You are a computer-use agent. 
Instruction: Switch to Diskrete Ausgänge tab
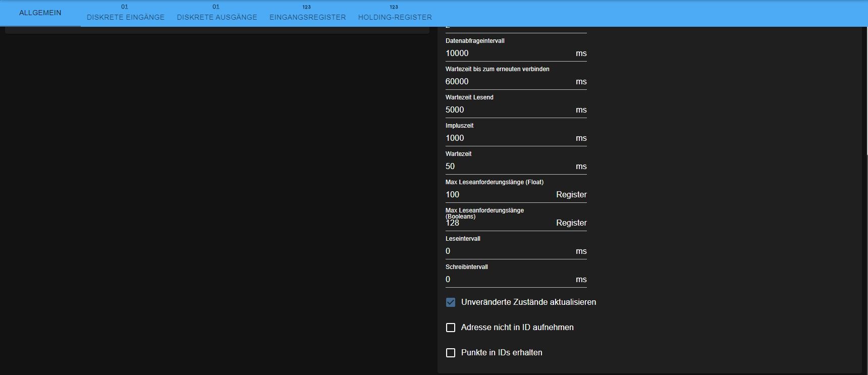click(217, 13)
